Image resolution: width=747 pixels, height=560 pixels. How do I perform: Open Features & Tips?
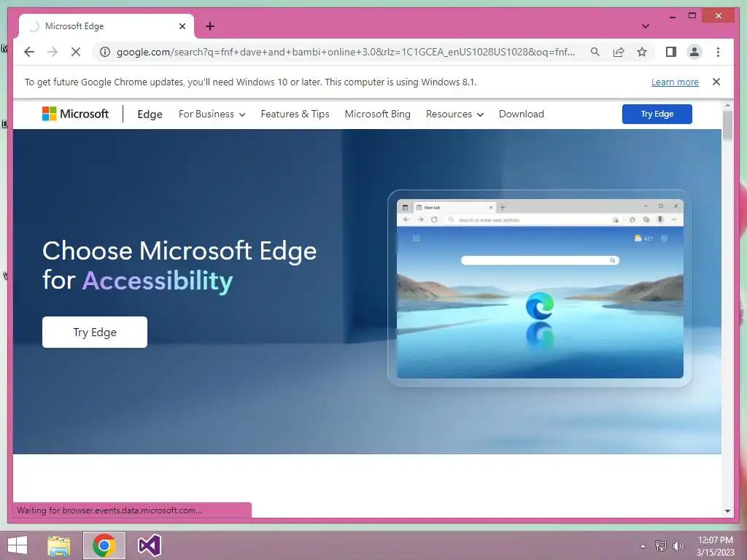[x=295, y=114]
